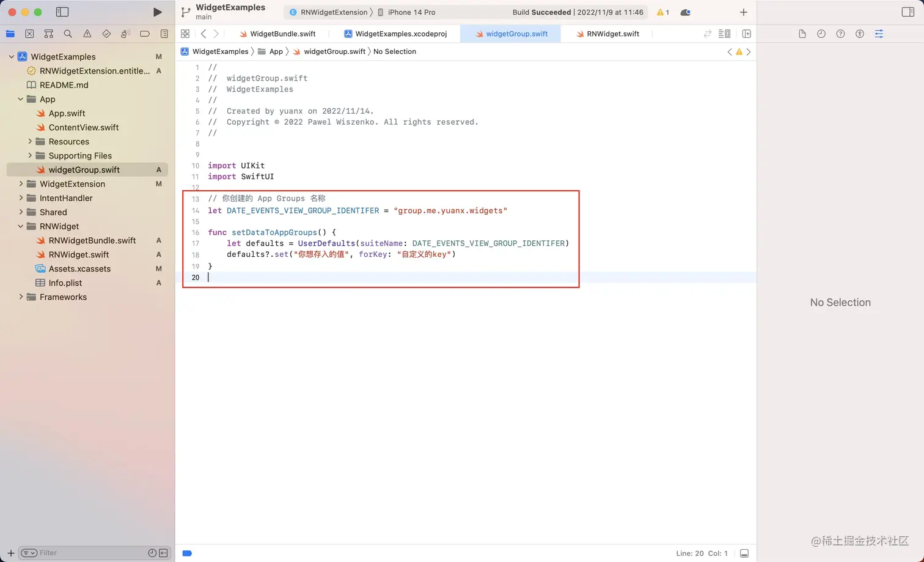Collapse the WidgetExamples project root

coord(12,57)
